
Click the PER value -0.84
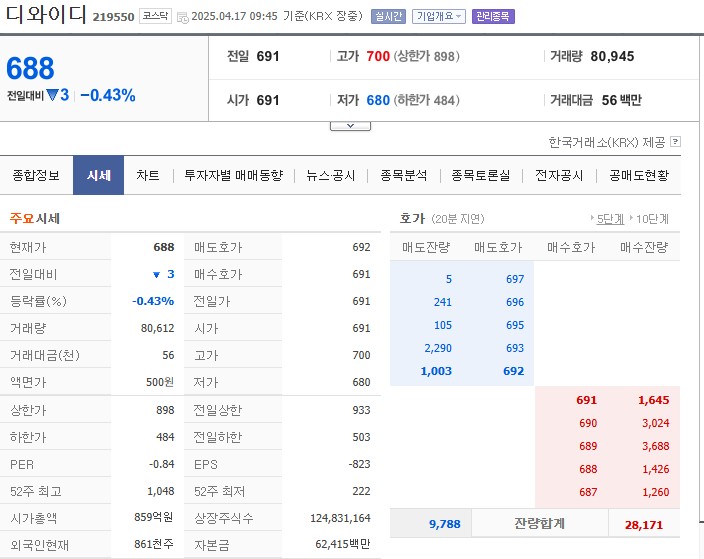pos(162,464)
